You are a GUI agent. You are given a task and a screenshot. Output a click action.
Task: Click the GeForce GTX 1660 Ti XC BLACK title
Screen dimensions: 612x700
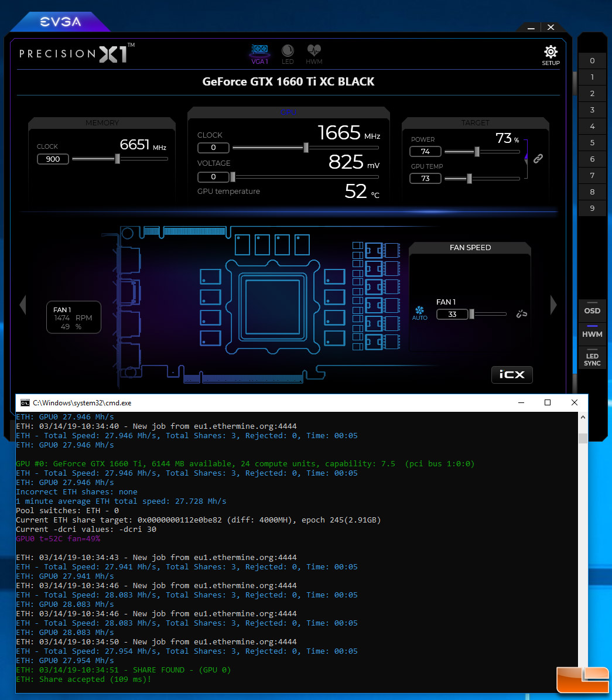288,81
